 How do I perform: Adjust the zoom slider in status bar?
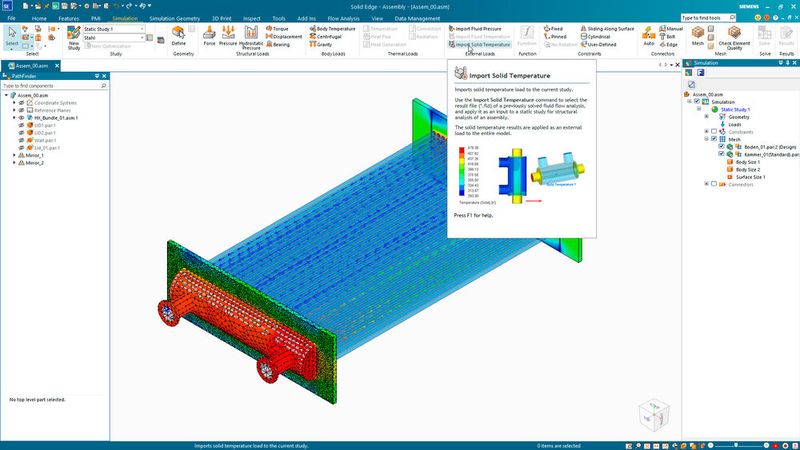(737, 445)
